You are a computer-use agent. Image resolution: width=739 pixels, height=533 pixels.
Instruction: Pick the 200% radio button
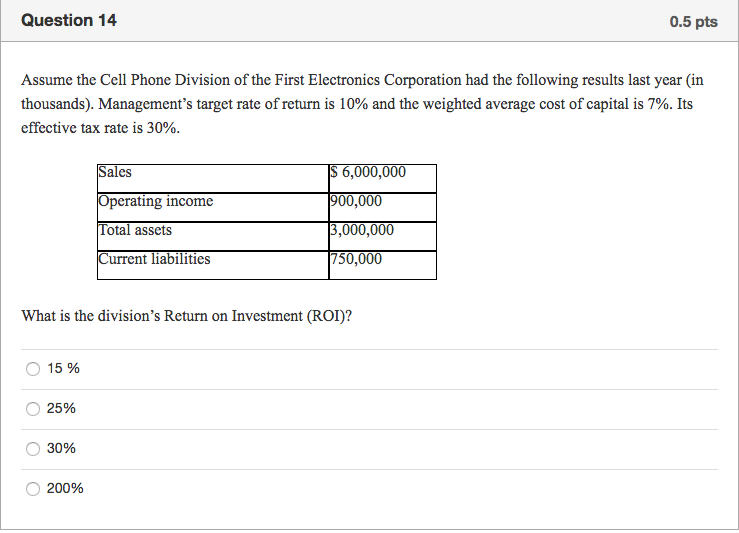[33, 489]
